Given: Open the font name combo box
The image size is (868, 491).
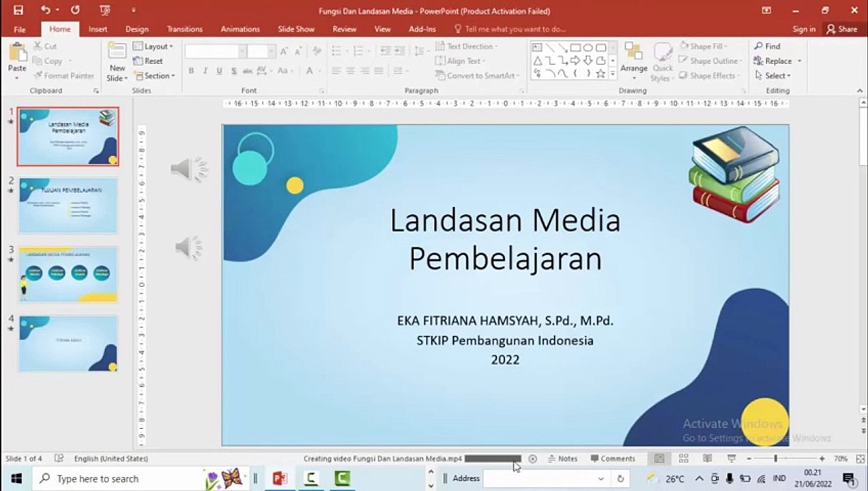Looking at the screenshot, I should click(242, 52).
